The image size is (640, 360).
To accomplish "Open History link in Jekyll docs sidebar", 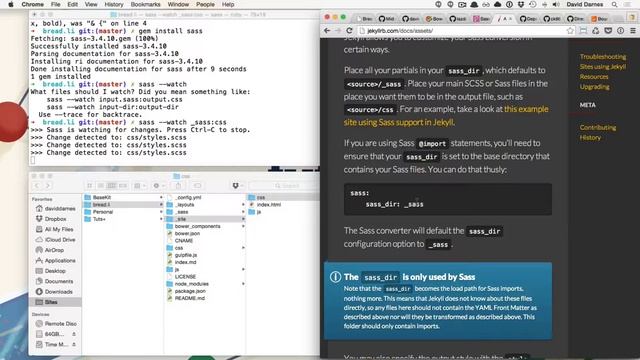I will tap(590, 138).
